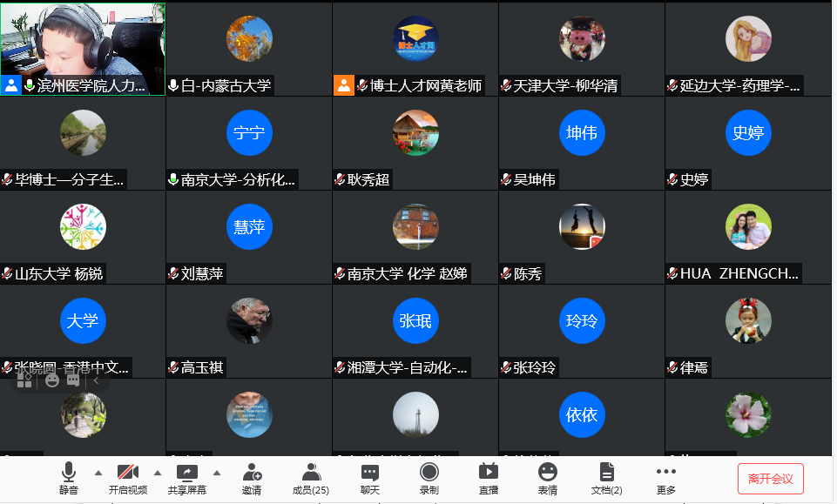Click the smiley icon in floating toolbar
This screenshot has height=504, width=837.
(x=51, y=380)
